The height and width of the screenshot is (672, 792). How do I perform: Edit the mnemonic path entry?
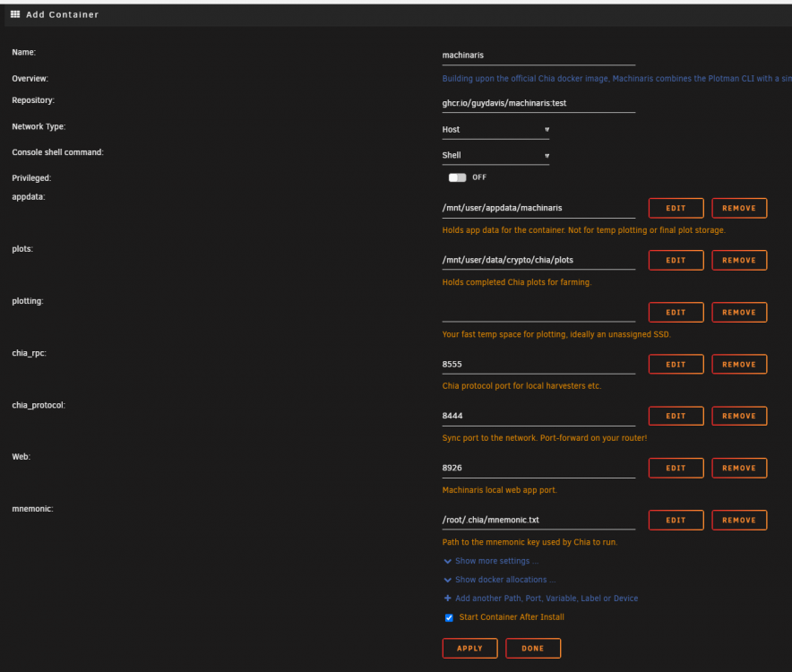(x=676, y=520)
